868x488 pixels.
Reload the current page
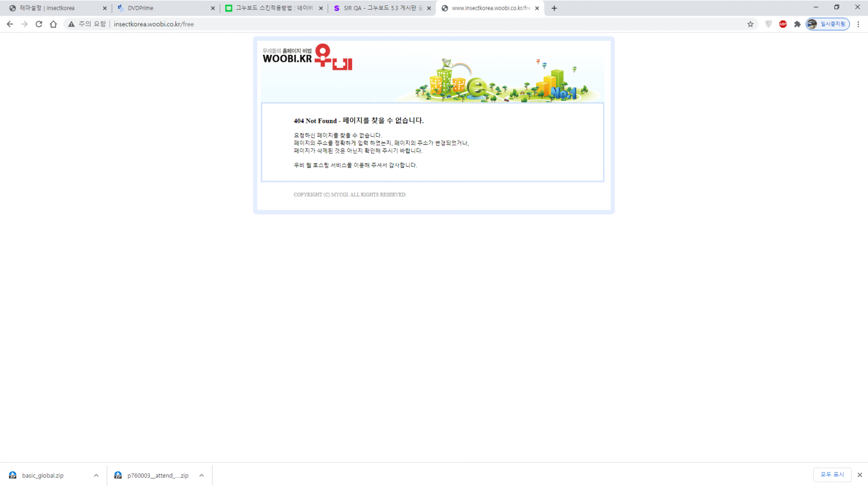point(39,24)
